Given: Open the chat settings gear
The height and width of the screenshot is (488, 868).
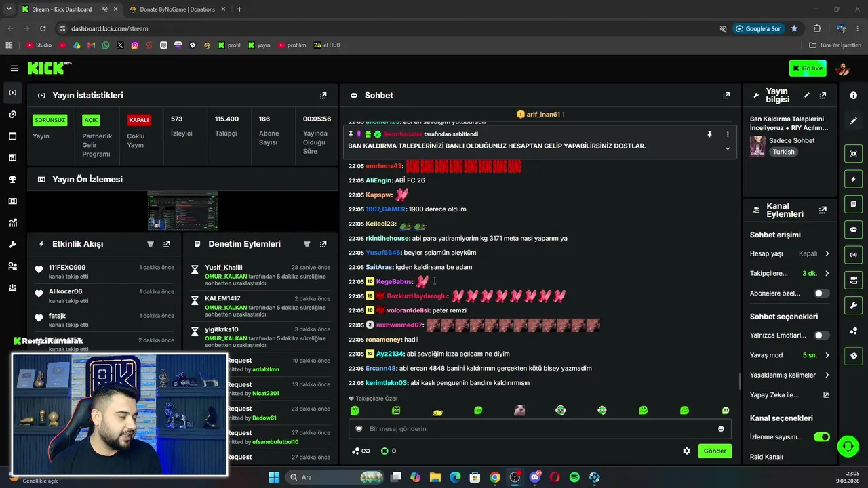Looking at the screenshot, I should pyautogui.click(x=686, y=451).
